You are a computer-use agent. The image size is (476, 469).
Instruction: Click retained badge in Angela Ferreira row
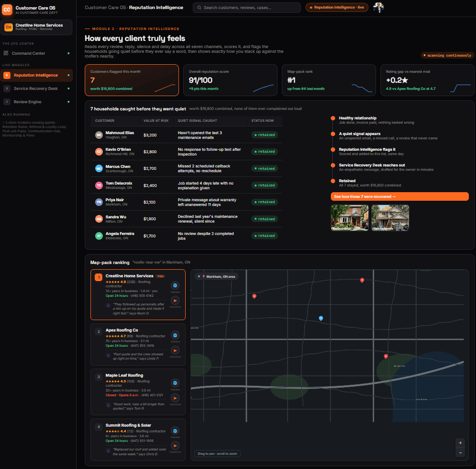click(264, 236)
